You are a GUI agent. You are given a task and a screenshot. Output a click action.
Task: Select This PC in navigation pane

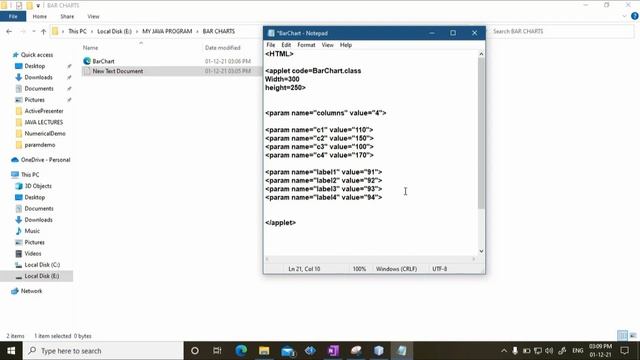[30, 175]
